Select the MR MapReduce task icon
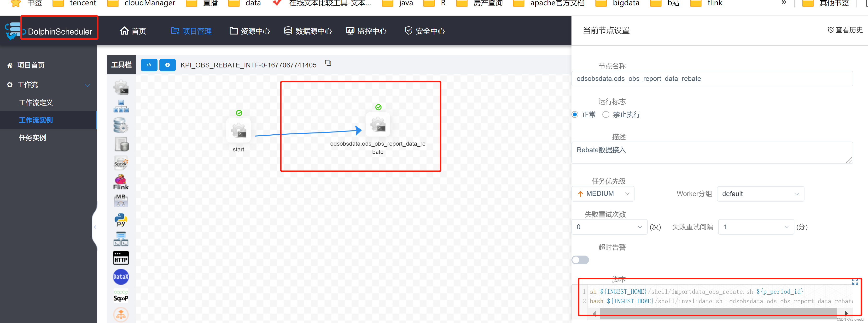The height and width of the screenshot is (323, 868). 121,201
